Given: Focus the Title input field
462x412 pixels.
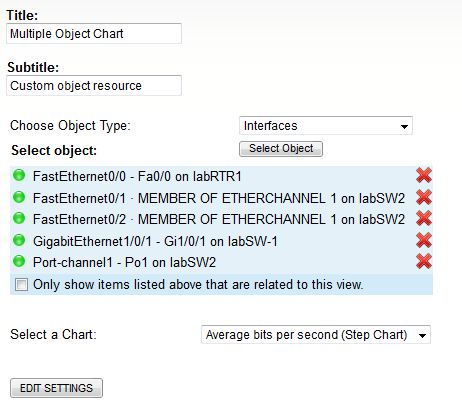Looking at the screenshot, I should click(x=94, y=33).
